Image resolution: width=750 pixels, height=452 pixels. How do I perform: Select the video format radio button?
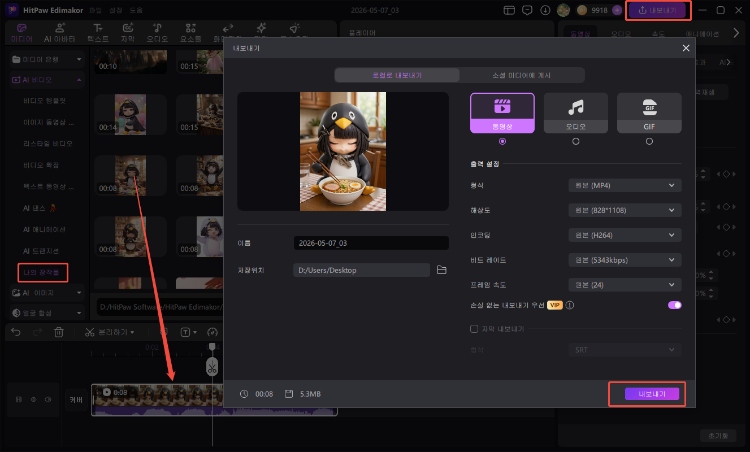pos(502,142)
